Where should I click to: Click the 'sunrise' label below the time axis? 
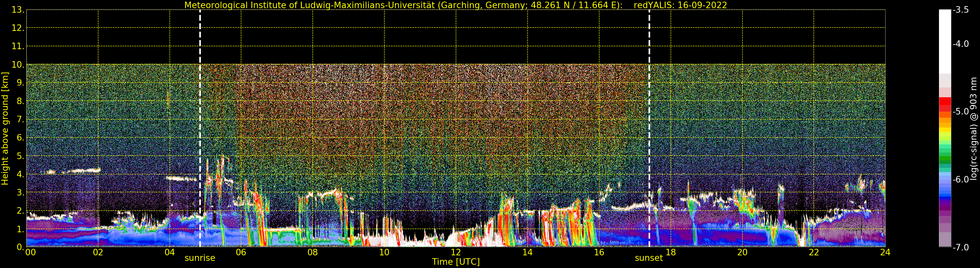[x=200, y=258]
